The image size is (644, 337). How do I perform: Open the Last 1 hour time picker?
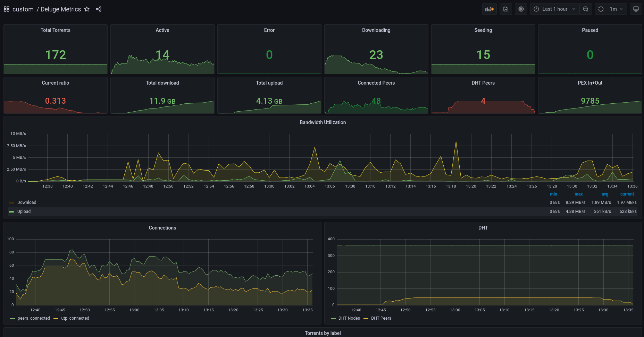(555, 9)
